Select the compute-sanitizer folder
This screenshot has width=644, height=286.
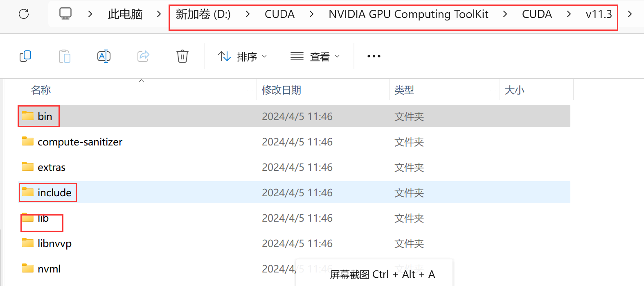[80, 142]
